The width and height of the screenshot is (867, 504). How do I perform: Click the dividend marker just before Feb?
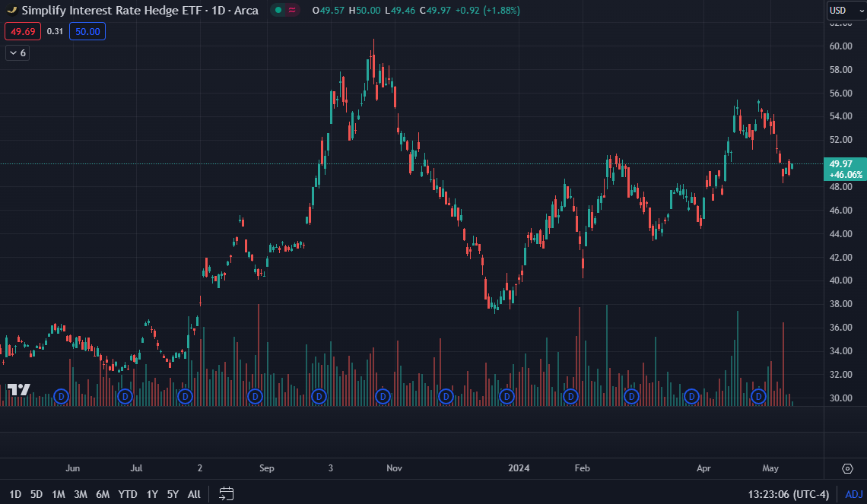[570, 396]
